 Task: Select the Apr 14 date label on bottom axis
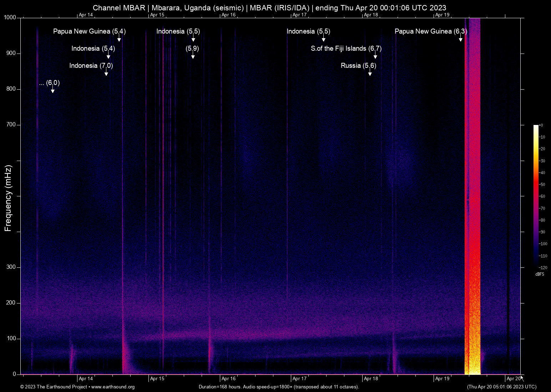(85, 378)
